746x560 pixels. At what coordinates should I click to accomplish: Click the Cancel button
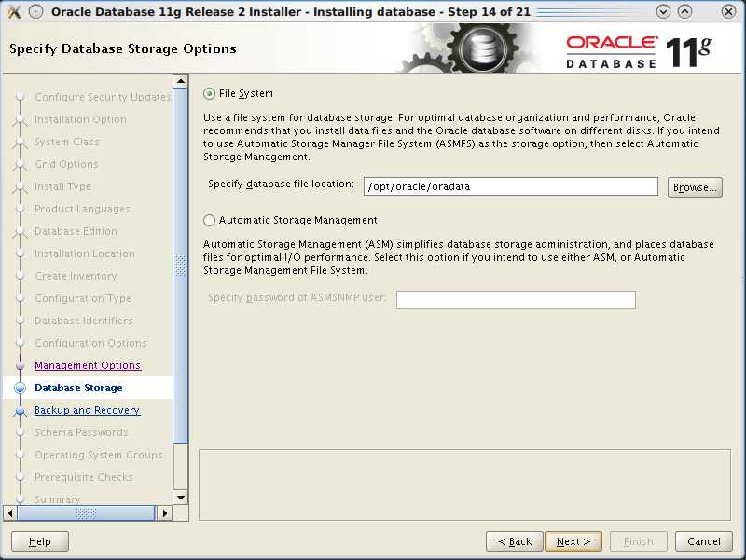coord(704,541)
